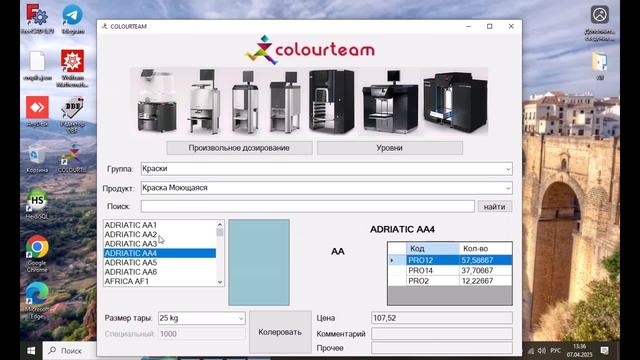Viewport: 640px width, 360px height.
Task: Click the COLOURTEAM title bar app icon
Action: [104, 26]
